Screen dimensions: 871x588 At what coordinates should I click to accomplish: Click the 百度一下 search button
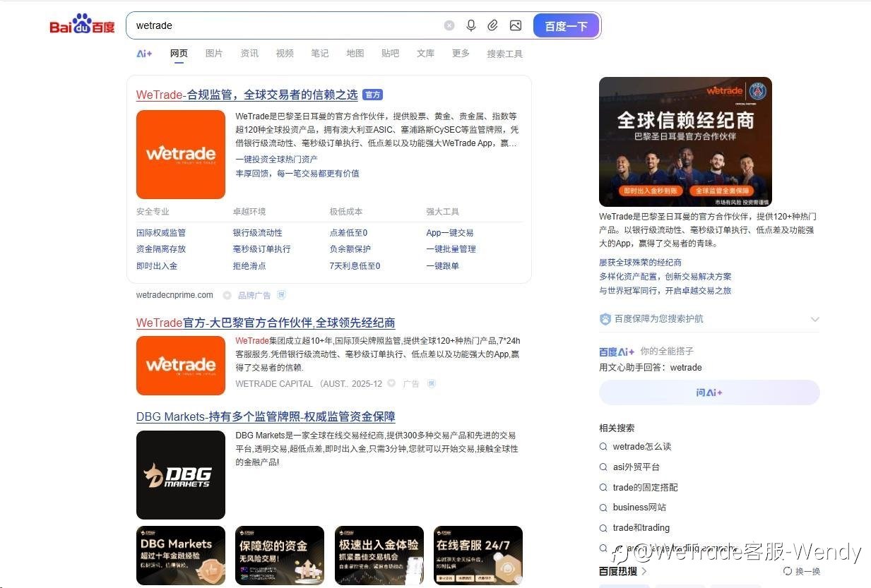coord(567,26)
